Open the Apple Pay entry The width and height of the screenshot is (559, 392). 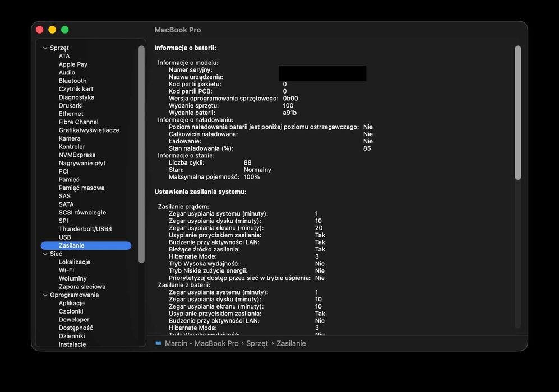tap(73, 64)
